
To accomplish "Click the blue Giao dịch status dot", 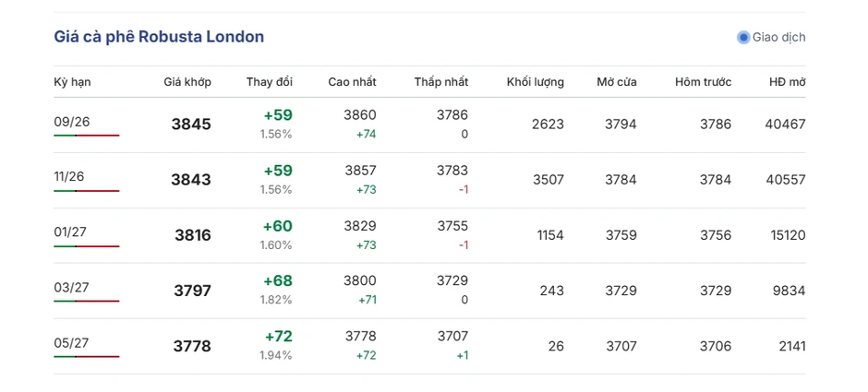I will pyautogui.click(x=743, y=38).
